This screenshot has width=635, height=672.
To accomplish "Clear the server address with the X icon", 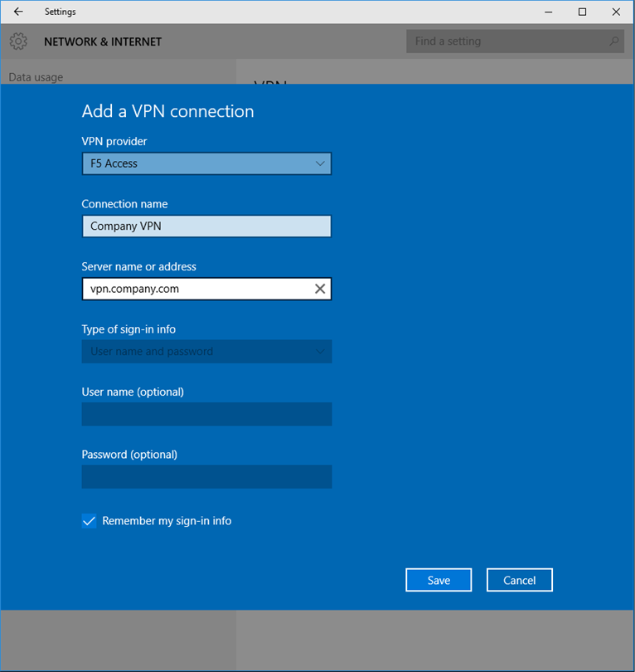I will [x=320, y=289].
